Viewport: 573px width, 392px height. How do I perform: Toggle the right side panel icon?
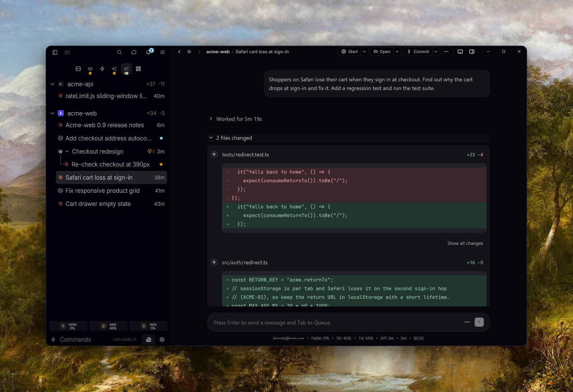[x=472, y=52]
